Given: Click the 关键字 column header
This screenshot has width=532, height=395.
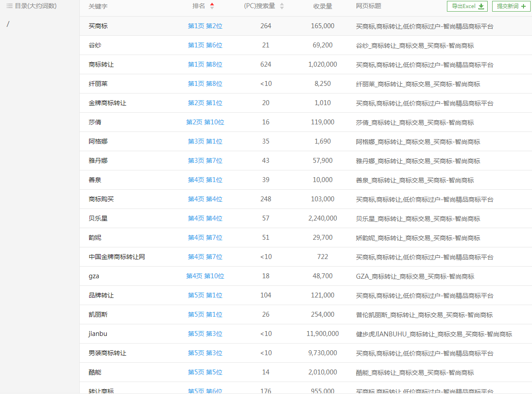Looking at the screenshot, I should pyautogui.click(x=98, y=6).
